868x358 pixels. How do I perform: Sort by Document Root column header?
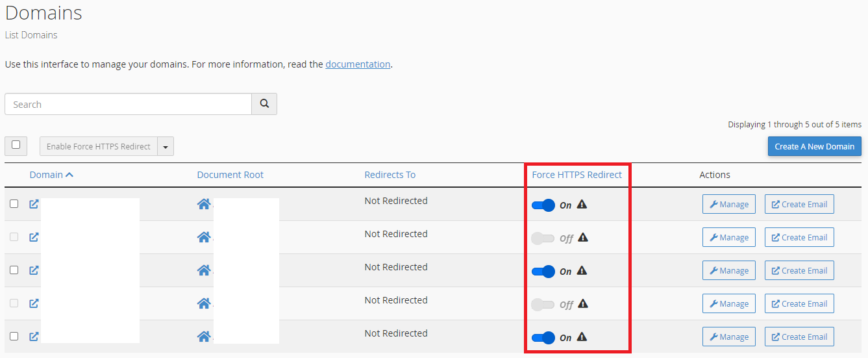(x=230, y=175)
